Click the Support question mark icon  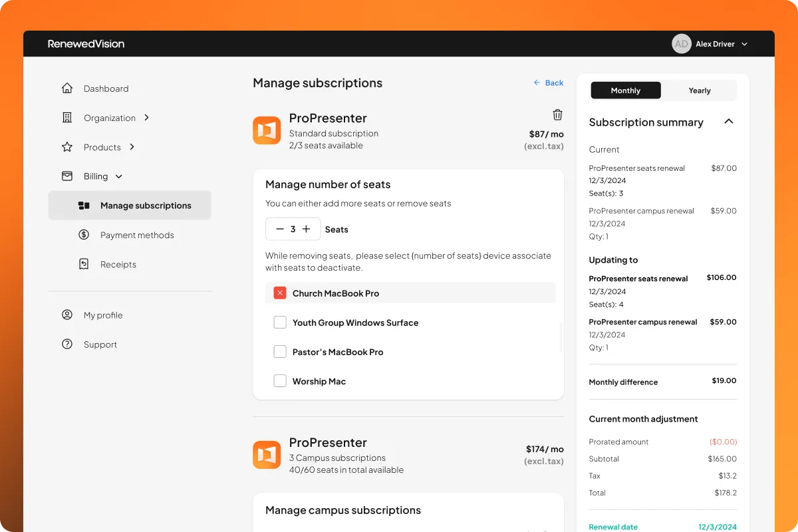click(66, 344)
